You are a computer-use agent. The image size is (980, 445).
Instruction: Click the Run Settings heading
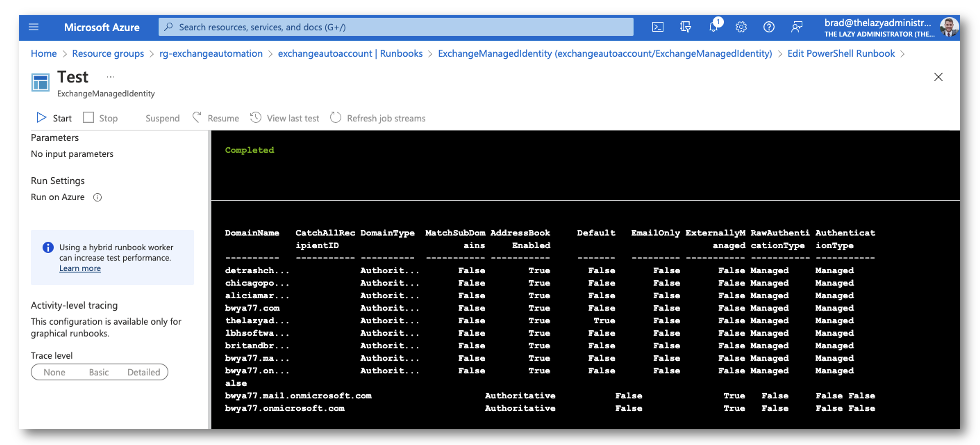[x=58, y=181]
